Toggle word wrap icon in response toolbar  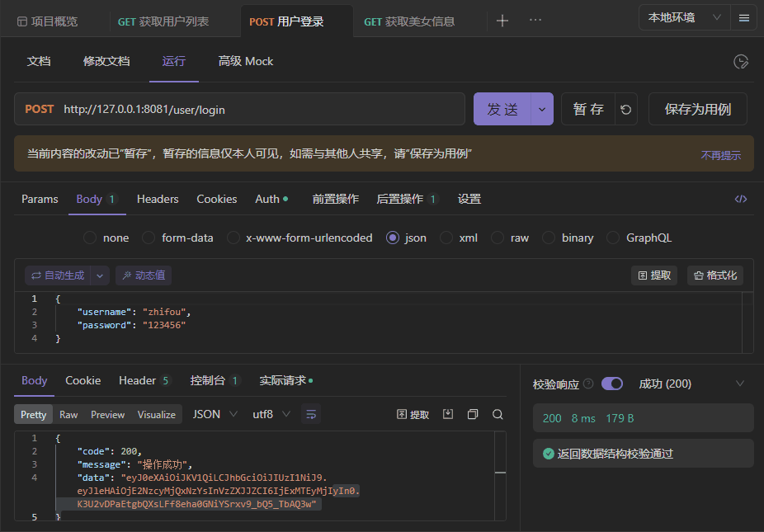coord(311,414)
